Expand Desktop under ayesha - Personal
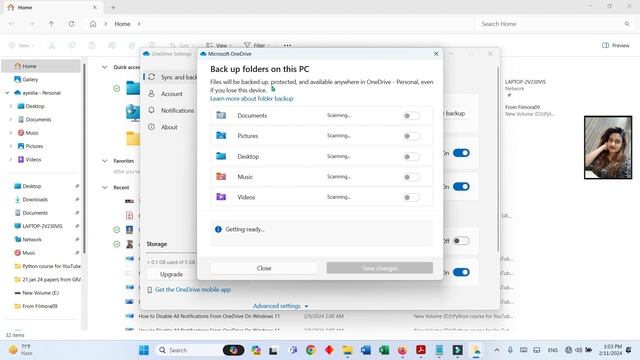Viewport: 640px width, 360px height. pos(11,106)
